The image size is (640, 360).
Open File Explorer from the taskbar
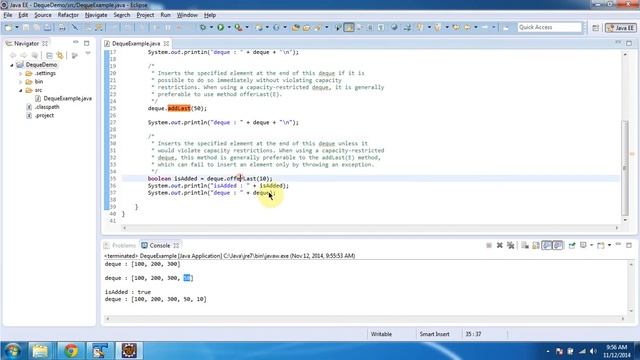pos(40,351)
